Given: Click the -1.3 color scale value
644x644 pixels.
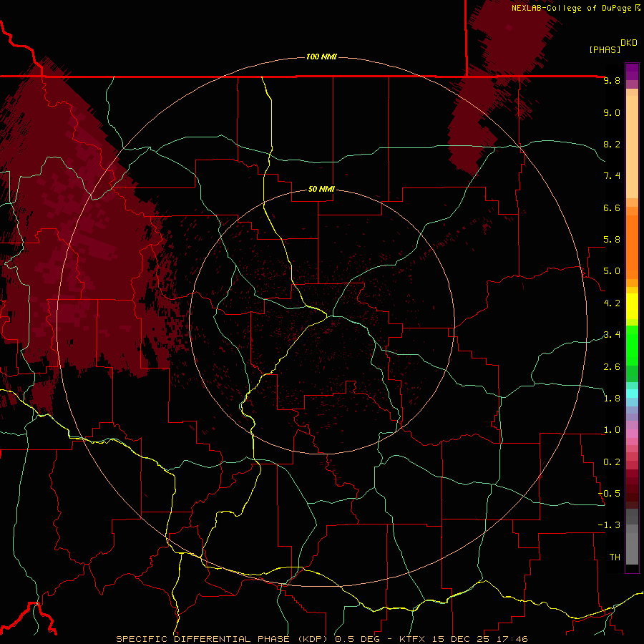Looking at the screenshot, I should (x=609, y=525).
